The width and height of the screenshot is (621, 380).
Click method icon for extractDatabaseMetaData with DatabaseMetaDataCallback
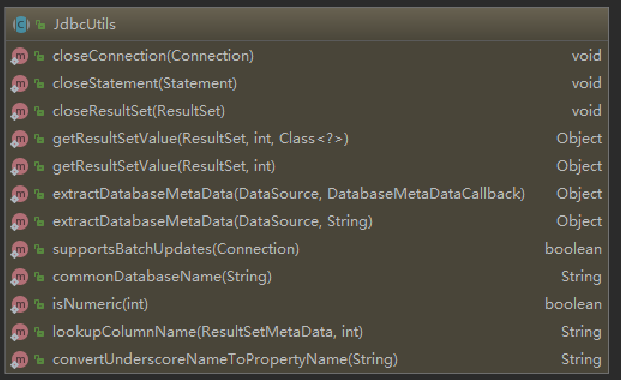tap(19, 194)
